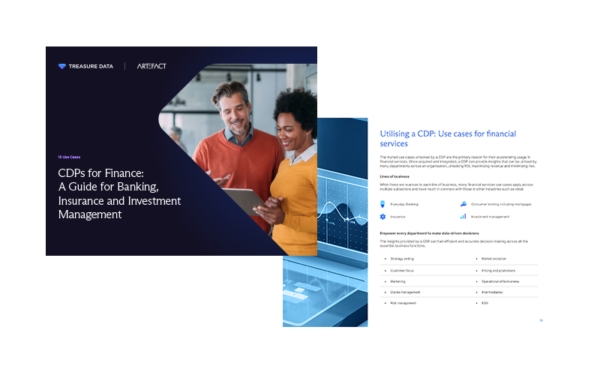Click the Everyday Banking icon
Image resolution: width=600 pixels, height=375 pixels.
tap(382, 204)
